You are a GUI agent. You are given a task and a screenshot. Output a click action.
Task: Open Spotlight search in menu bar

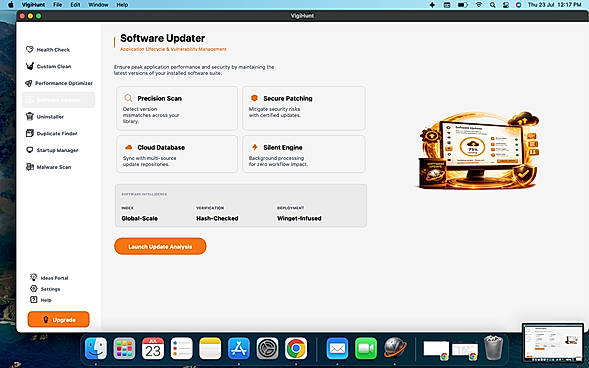click(x=492, y=5)
